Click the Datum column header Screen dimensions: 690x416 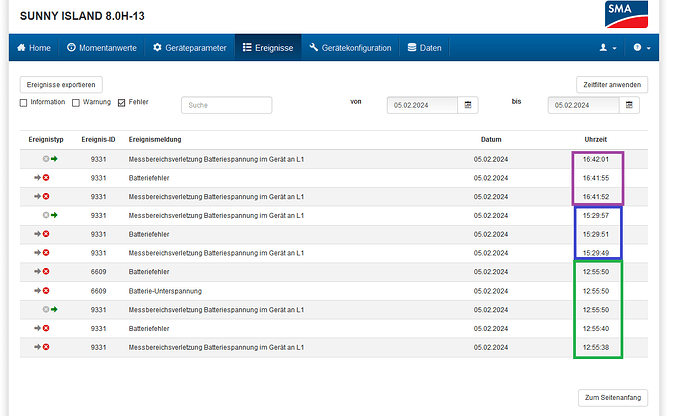491,140
